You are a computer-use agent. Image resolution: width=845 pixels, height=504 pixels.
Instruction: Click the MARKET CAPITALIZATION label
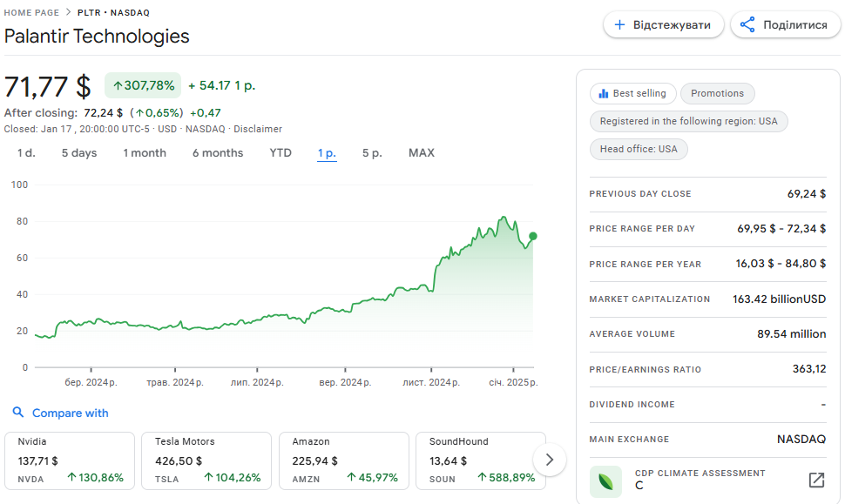(649, 299)
